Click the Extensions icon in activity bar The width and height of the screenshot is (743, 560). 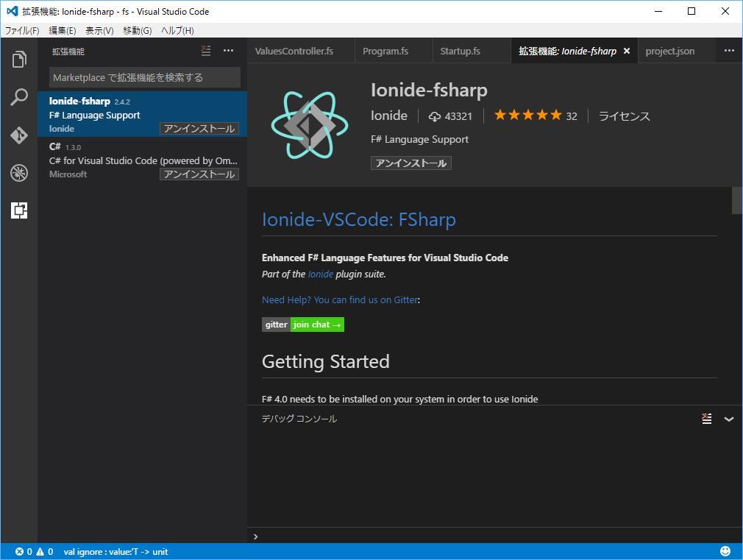(x=19, y=211)
